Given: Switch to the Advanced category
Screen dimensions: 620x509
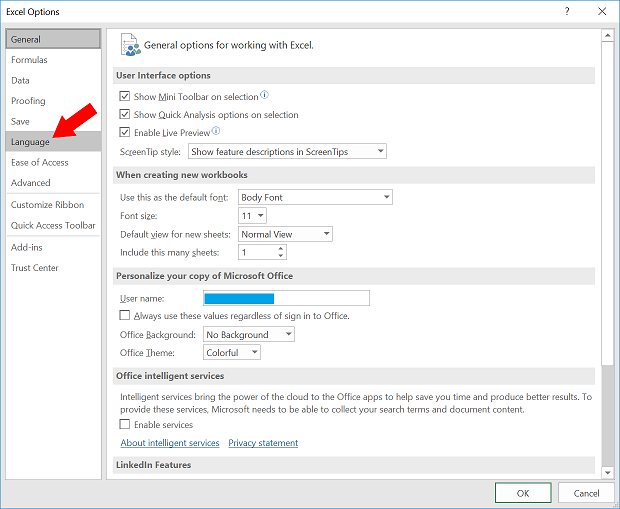Looking at the screenshot, I should (x=53, y=183).
